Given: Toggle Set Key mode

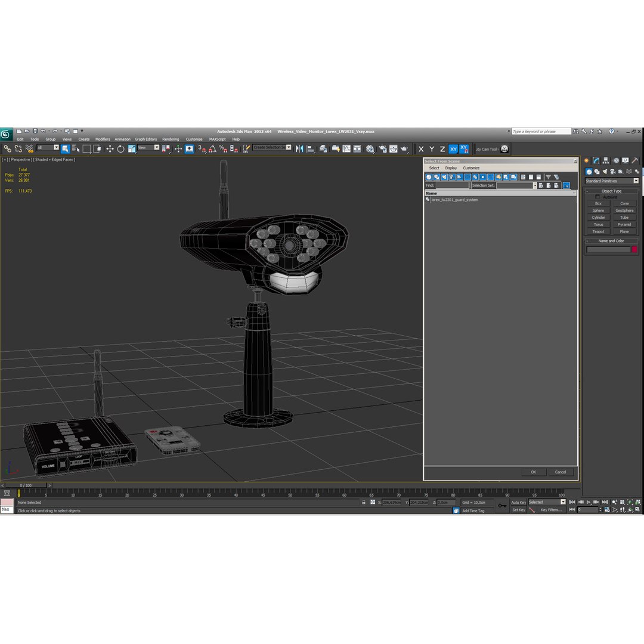Looking at the screenshot, I should [x=518, y=510].
